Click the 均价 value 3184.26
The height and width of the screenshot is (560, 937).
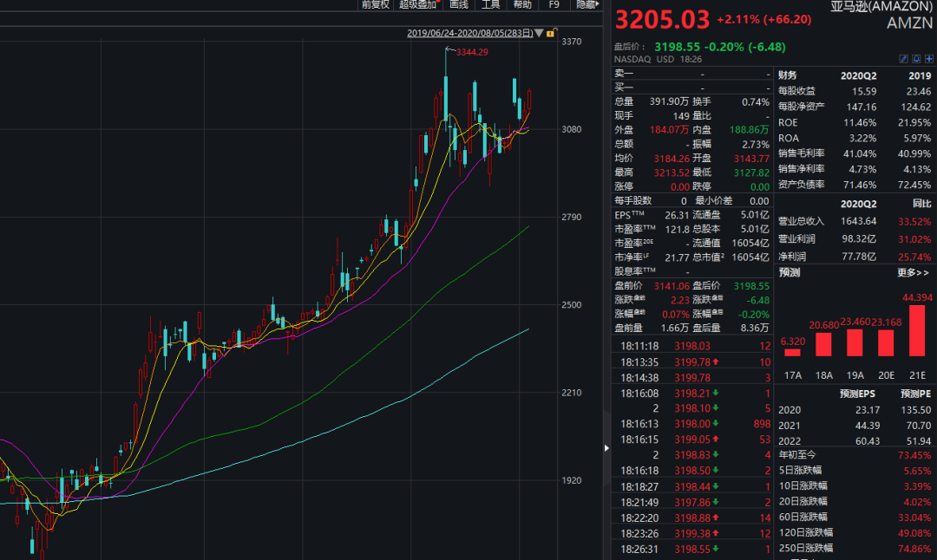(671, 159)
